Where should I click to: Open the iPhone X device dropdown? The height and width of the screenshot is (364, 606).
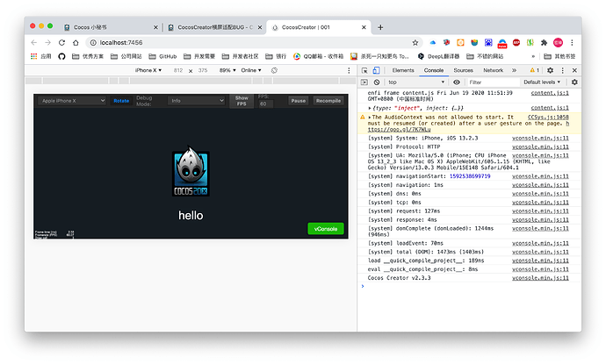click(148, 70)
